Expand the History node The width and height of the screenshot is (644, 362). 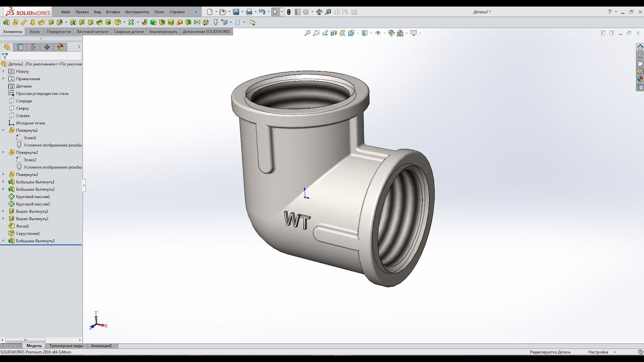[4, 71]
